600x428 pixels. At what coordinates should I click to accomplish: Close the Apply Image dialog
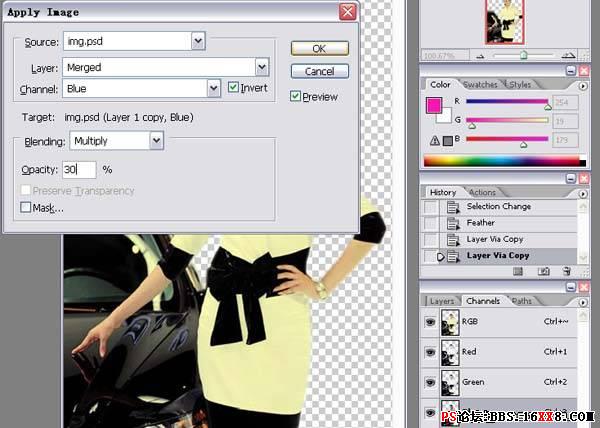pos(347,12)
